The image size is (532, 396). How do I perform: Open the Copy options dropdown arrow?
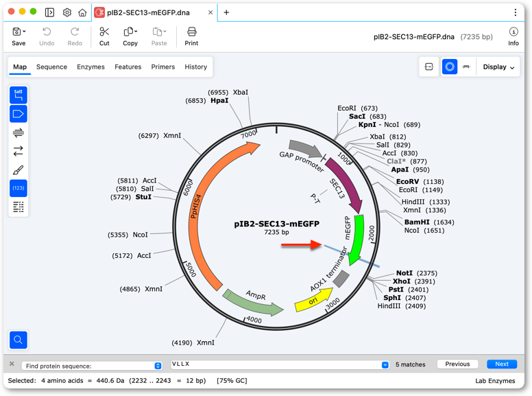tap(136, 32)
